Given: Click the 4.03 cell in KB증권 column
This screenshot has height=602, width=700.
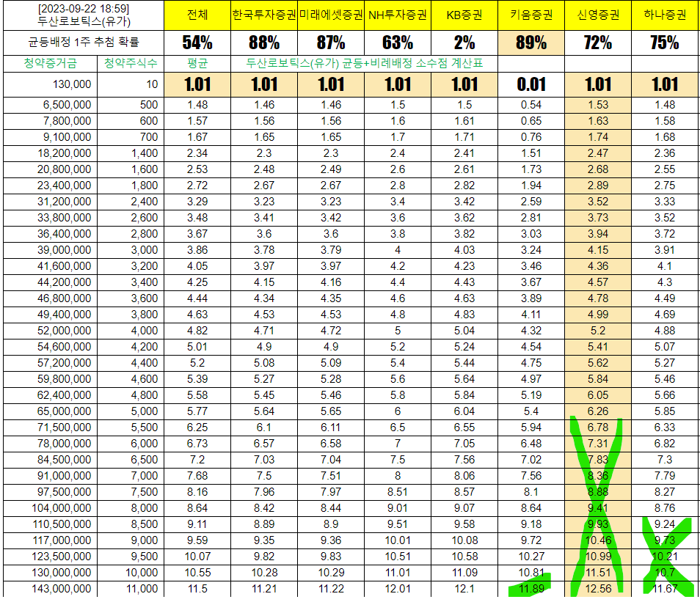Looking at the screenshot, I should coord(464,250).
